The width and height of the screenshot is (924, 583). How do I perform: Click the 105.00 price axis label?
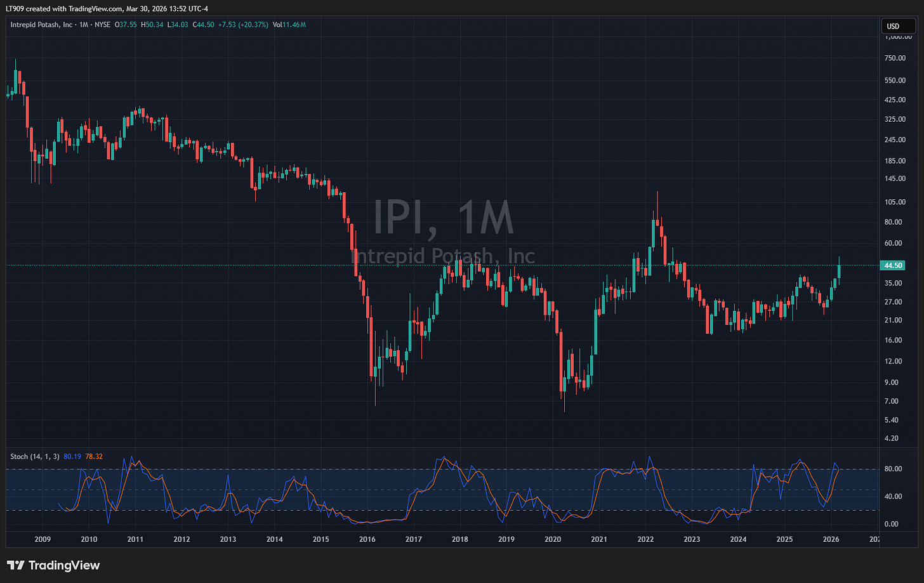[x=895, y=202]
